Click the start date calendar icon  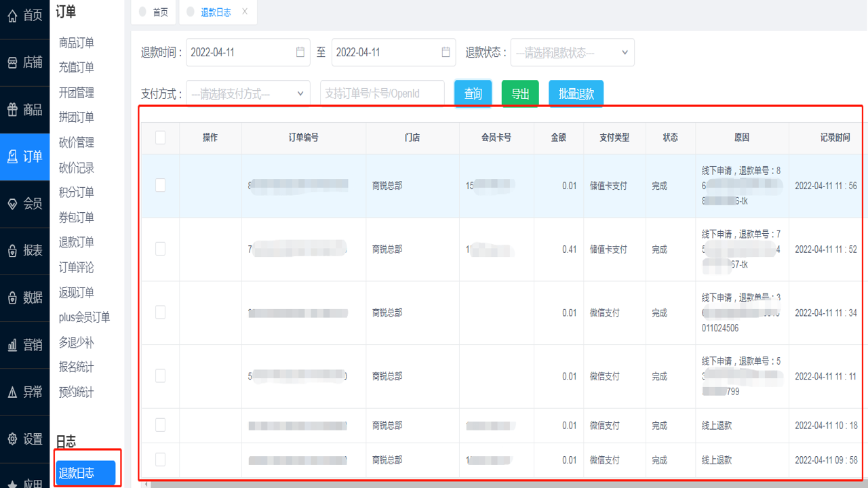coord(300,52)
